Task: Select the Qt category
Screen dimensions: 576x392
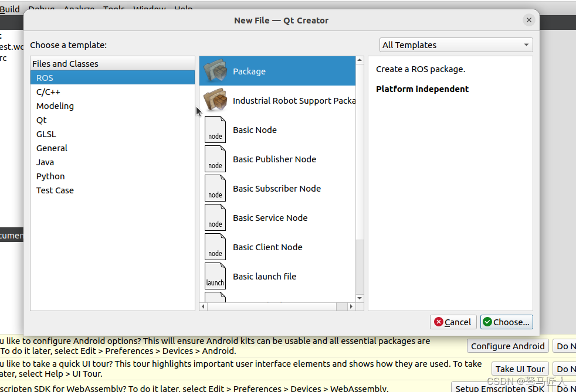Action: tap(113, 120)
